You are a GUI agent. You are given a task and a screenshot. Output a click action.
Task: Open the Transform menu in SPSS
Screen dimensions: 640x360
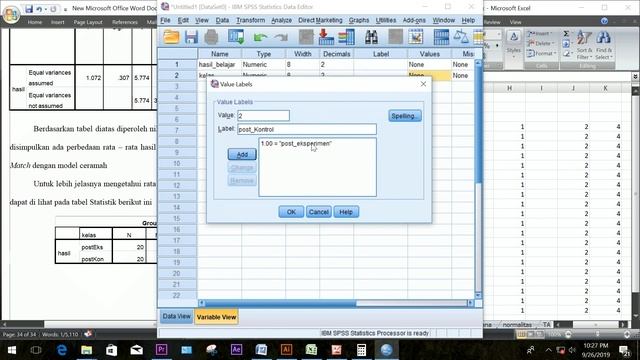click(251, 20)
